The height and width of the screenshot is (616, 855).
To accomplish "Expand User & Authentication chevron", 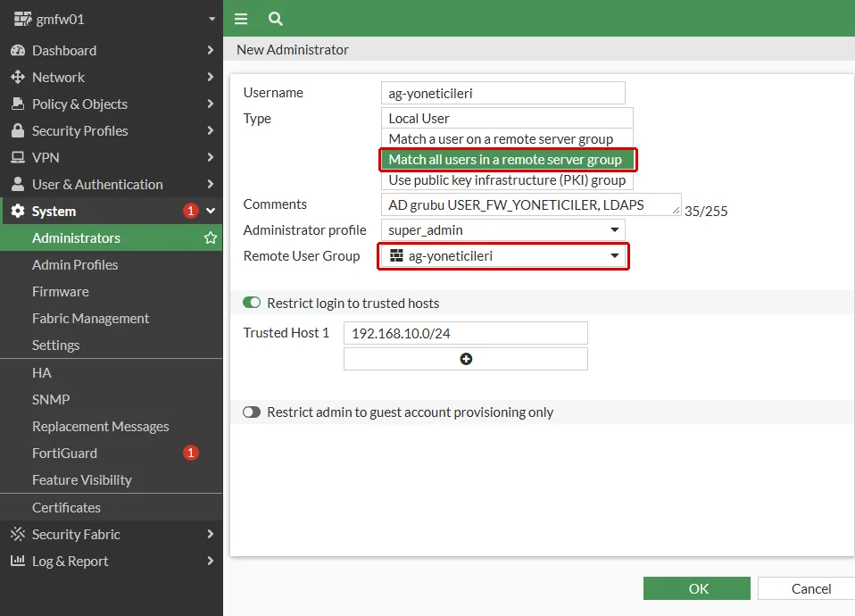I will pyautogui.click(x=211, y=184).
